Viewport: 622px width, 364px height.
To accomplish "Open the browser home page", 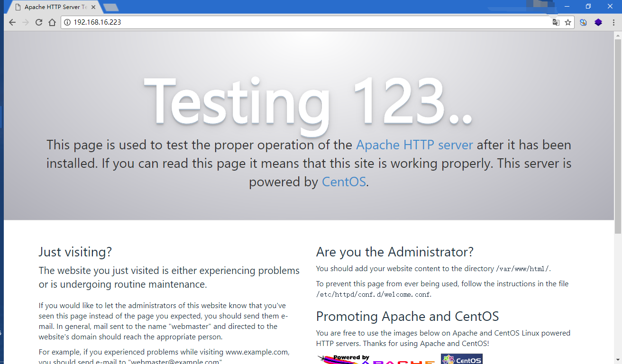I will point(52,22).
